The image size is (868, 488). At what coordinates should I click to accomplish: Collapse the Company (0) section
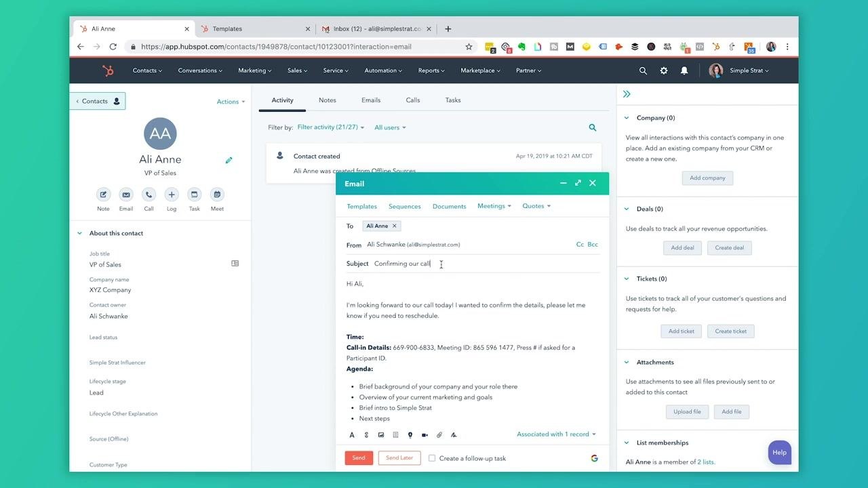pos(627,118)
